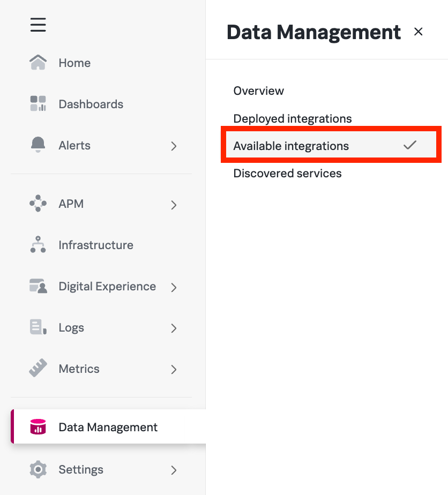
Task: Expand the APM submenu chevron
Action: pos(173,204)
